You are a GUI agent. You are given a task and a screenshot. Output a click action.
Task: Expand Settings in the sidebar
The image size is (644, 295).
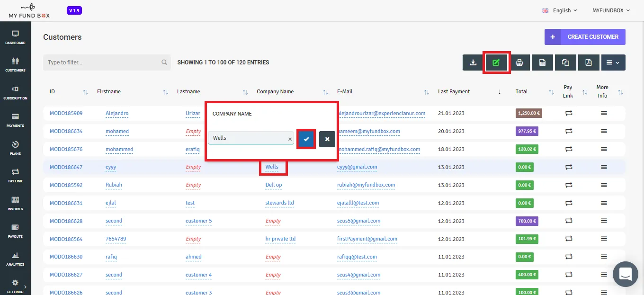click(x=15, y=286)
